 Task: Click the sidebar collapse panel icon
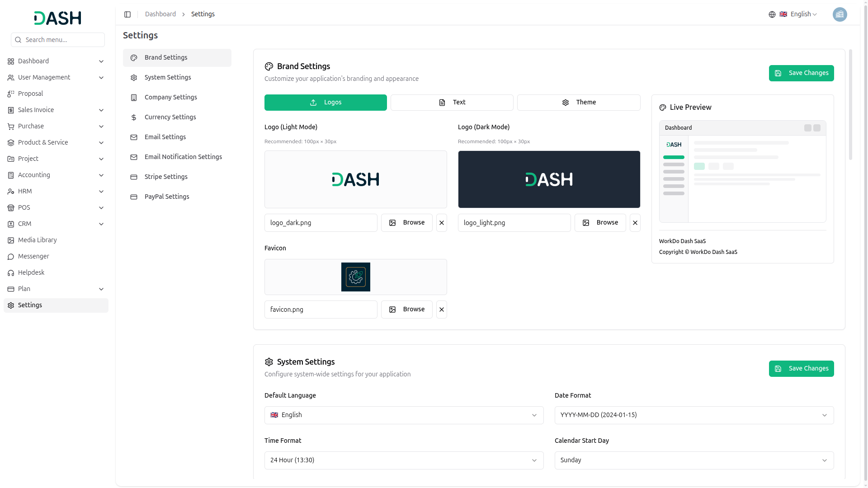click(x=127, y=14)
